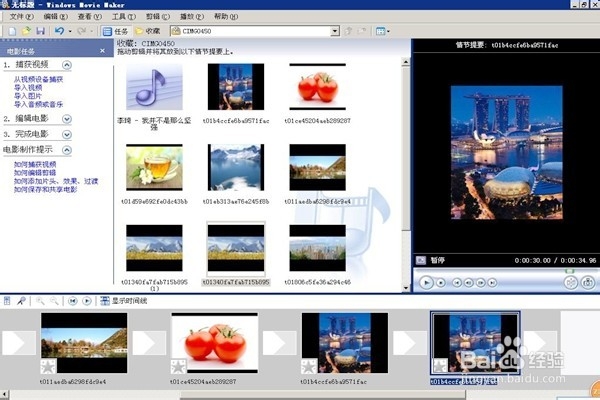
Task: Click collection pane scroll down arrow
Action: point(406,288)
